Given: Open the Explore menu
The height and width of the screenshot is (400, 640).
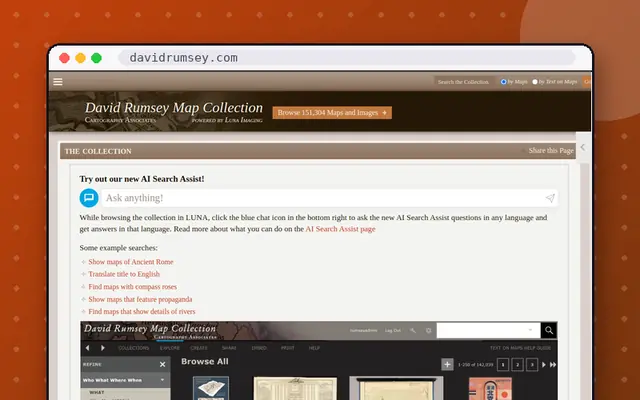Looking at the screenshot, I should [x=170, y=348].
